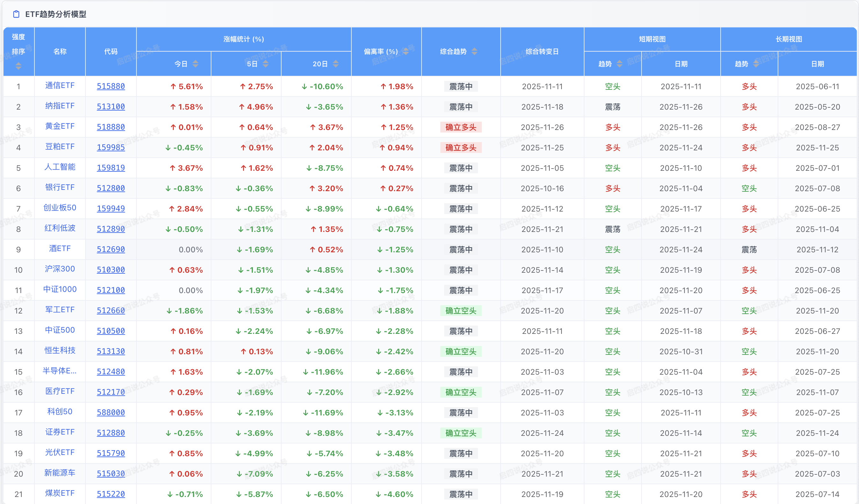Click the clipboard icon beside ETF趋势分析模型

point(16,14)
